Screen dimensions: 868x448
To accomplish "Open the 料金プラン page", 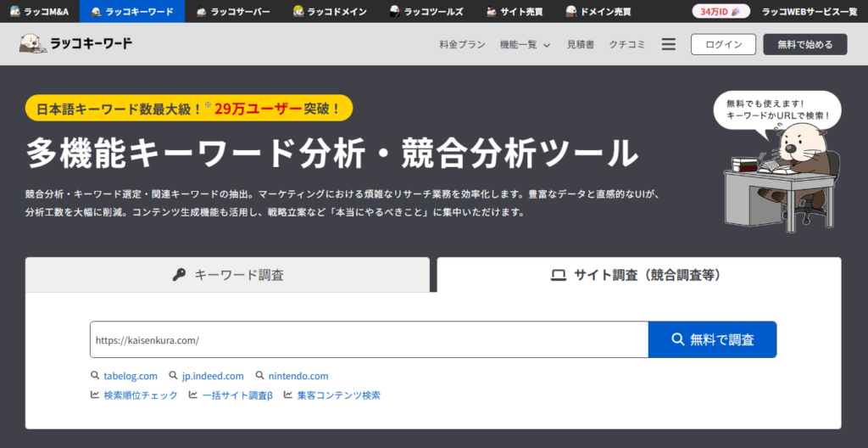I will [x=462, y=45].
